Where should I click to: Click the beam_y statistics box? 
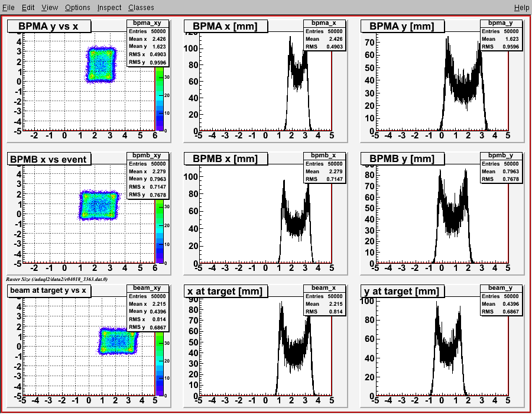point(501,300)
